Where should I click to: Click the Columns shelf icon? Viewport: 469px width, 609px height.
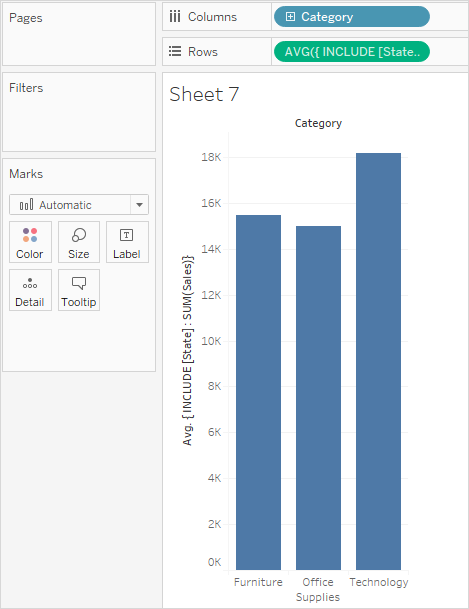click(175, 16)
